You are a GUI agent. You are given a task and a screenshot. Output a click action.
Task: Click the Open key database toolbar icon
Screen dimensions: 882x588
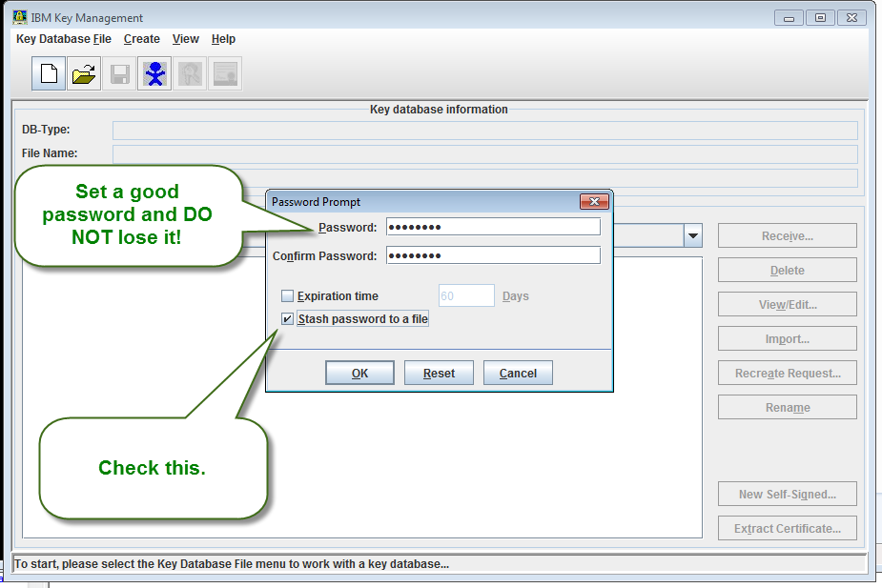click(x=83, y=72)
